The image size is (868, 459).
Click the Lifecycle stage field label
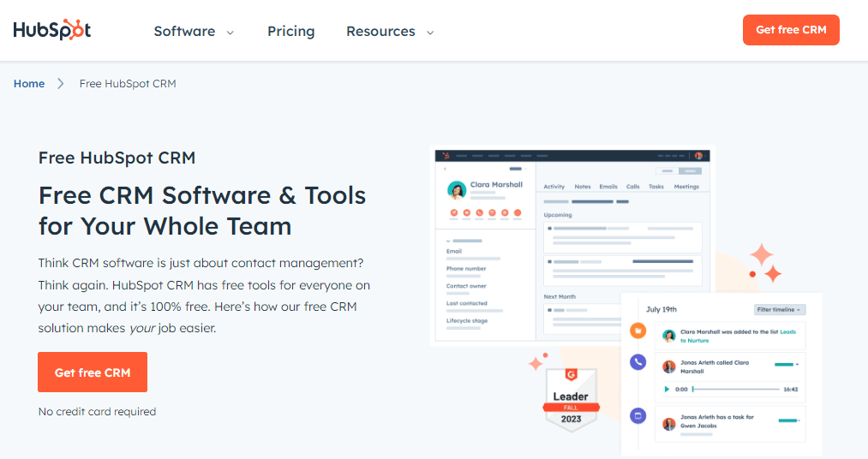pos(467,321)
